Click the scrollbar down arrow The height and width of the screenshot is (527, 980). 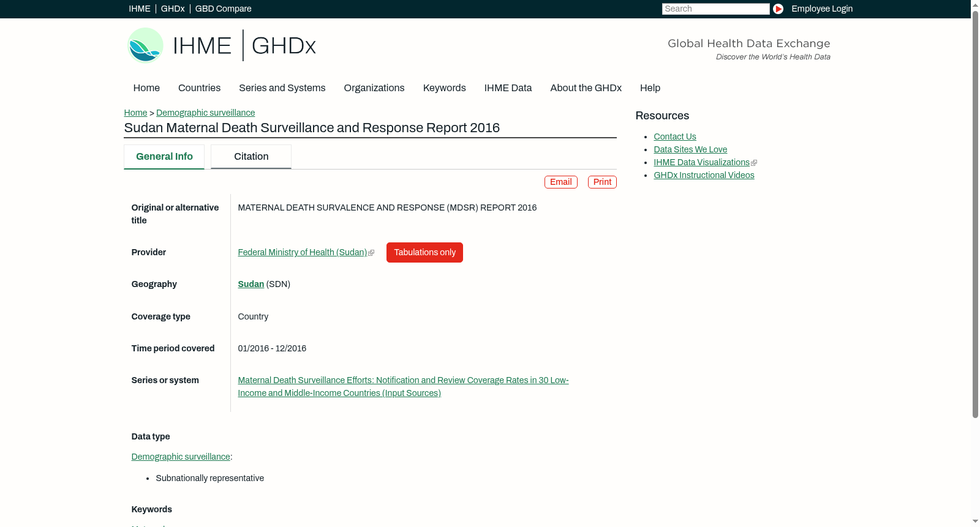[975, 522]
